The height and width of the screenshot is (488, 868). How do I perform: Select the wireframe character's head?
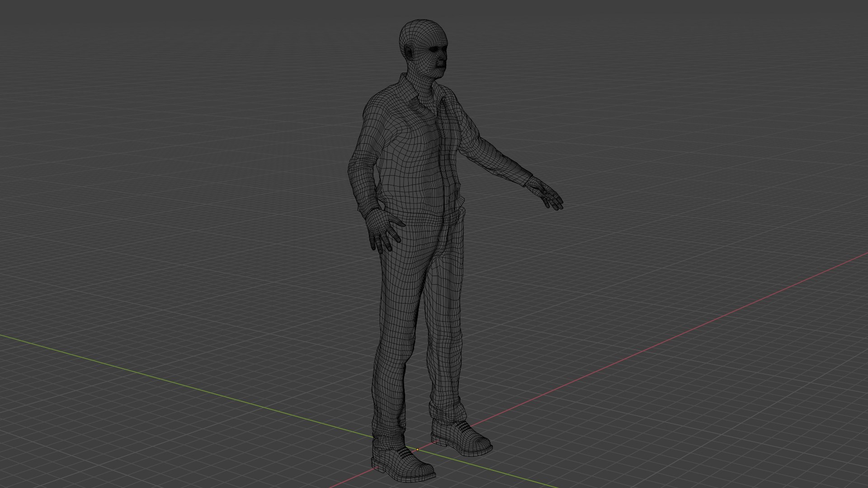pos(424,49)
